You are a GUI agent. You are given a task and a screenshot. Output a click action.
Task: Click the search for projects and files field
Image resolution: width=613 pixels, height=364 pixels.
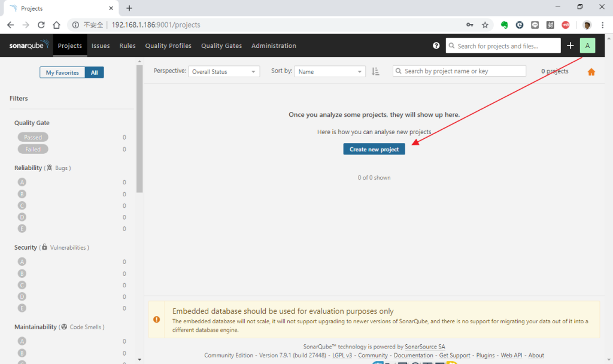click(x=503, y=45)
